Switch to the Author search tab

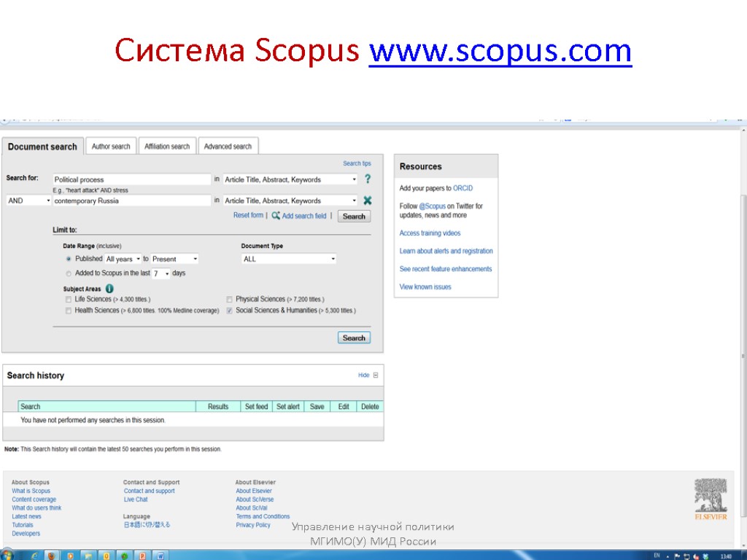click(111, 146)
